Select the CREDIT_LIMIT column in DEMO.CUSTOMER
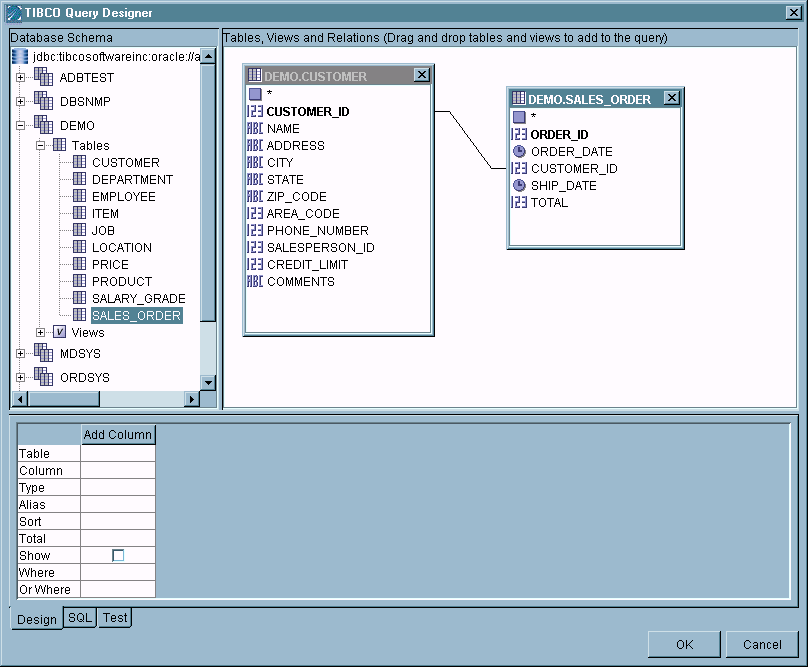808x667 pixels. [x=307, y=264]
